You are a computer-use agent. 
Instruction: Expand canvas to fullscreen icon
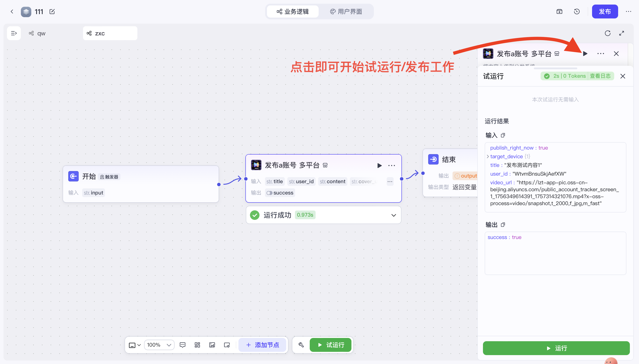click(621, 33)
